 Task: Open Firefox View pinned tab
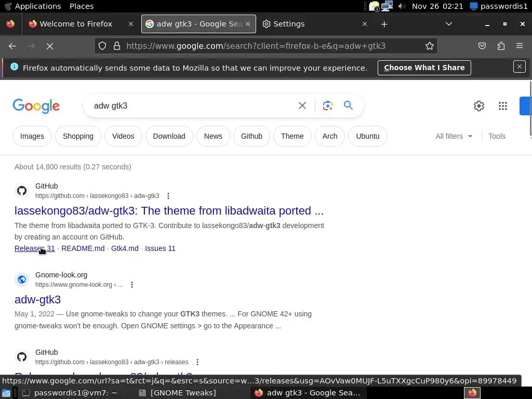pyautogui.click(x=10, y=24)
